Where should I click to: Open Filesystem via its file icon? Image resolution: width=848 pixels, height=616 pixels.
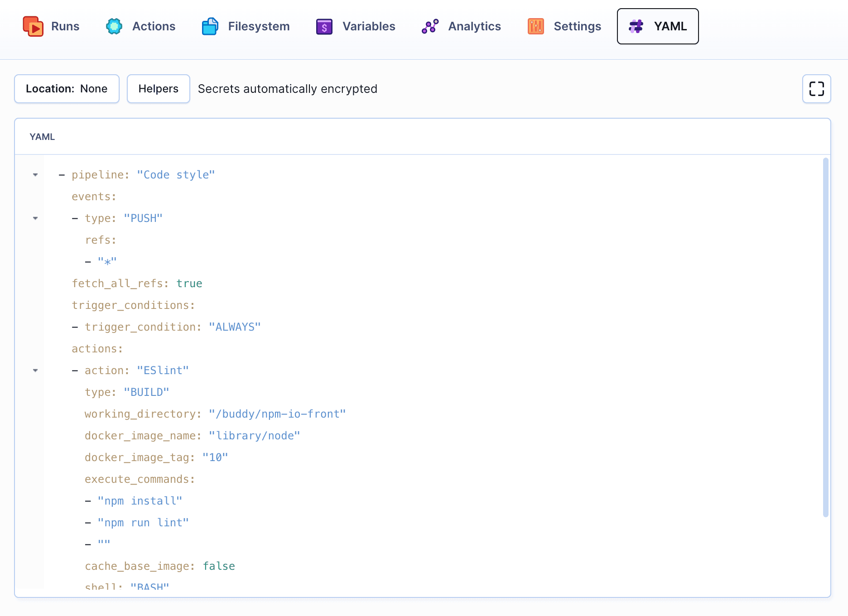coord(209,26)
